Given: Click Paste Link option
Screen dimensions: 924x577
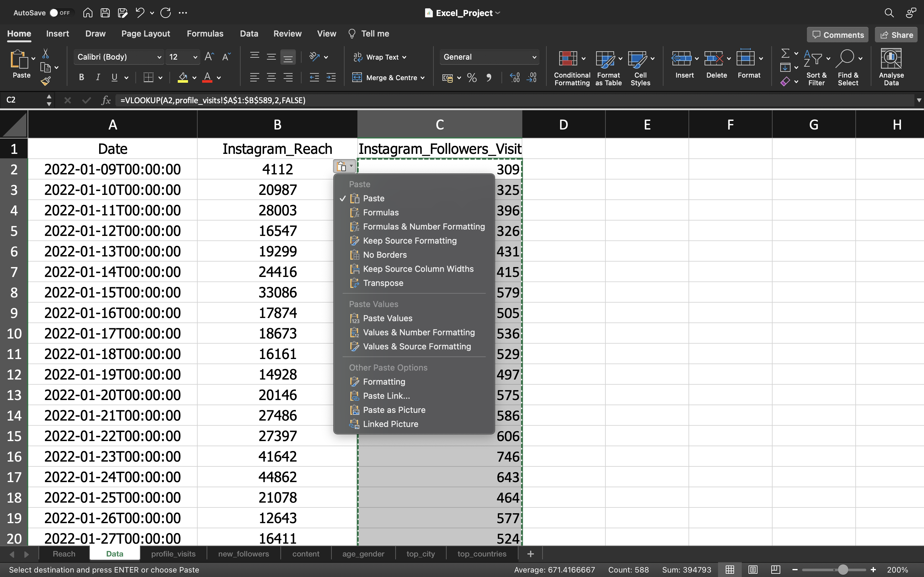Looking at the screenshot, I should click(x=386, y=396).
